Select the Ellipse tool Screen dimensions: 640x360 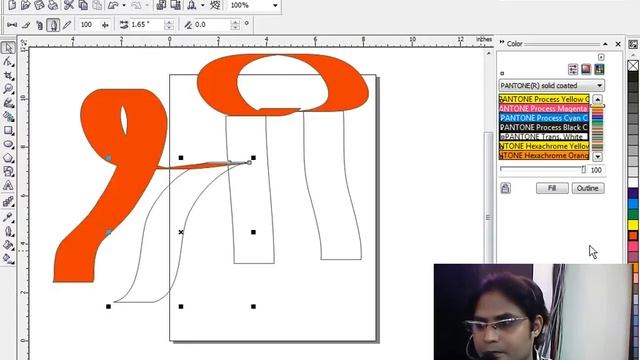click(8, 144)
